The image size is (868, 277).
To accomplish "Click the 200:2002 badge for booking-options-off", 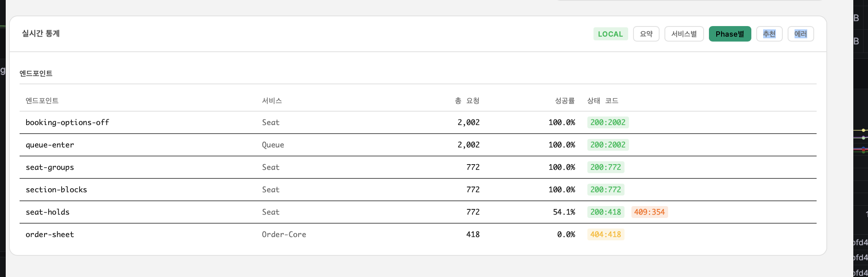I will tap(608, 122).
